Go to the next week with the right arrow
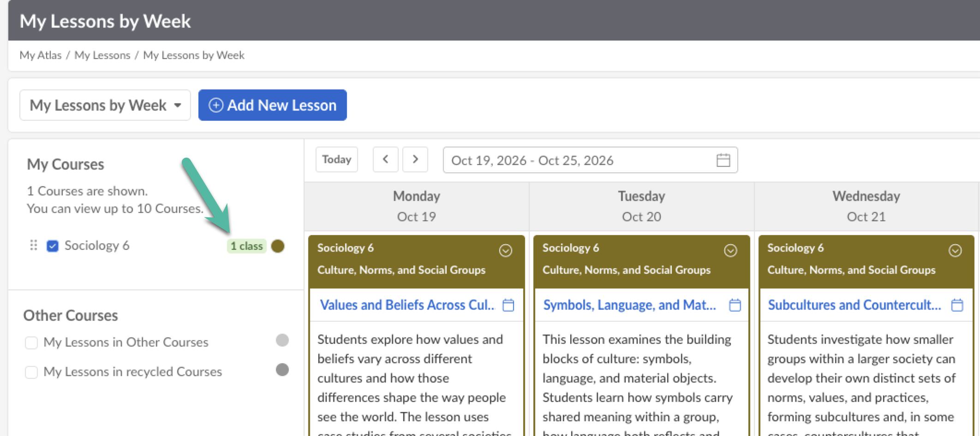 click(x=415, y=159)
